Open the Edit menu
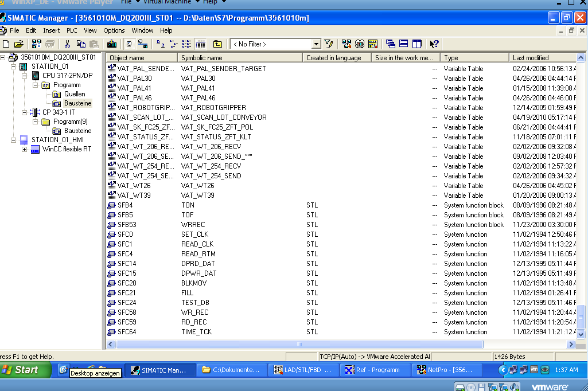588x391 pixels. pos(31,30)
